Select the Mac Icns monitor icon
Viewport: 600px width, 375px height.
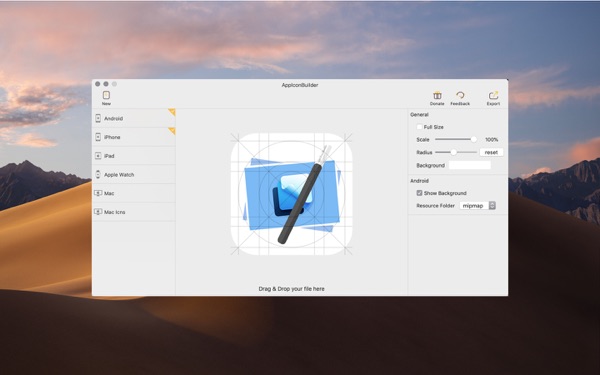(98, 212)
